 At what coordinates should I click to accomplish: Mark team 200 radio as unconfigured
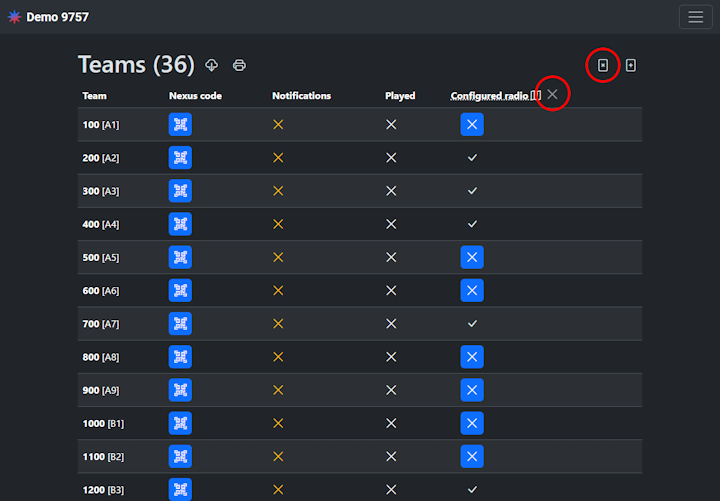click(472, 158)
